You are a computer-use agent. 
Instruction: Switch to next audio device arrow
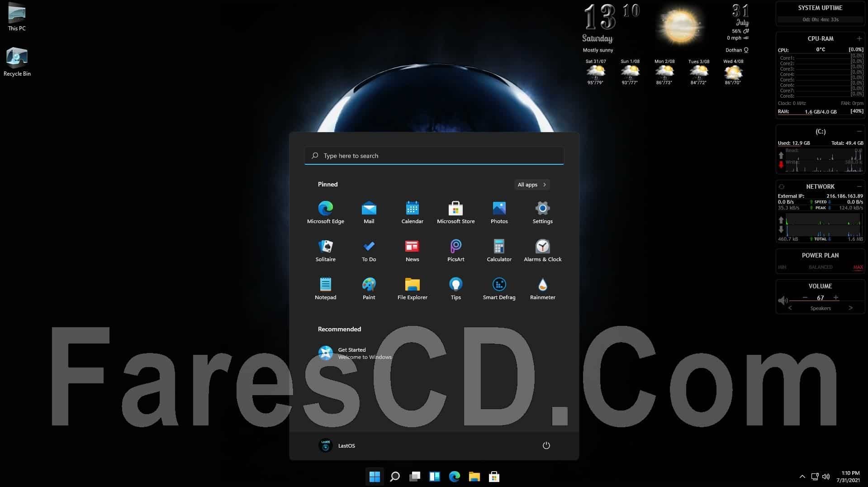pyautogui.click(x=851, y=308)
